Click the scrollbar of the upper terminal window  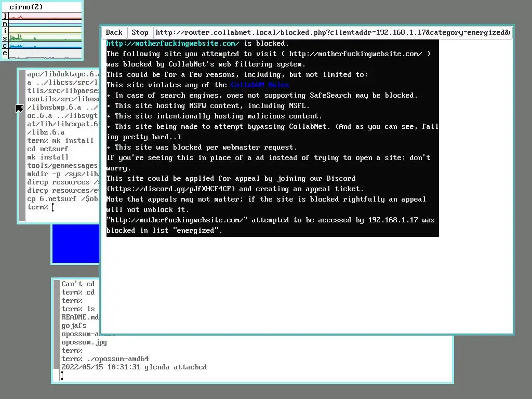[22, 145]
